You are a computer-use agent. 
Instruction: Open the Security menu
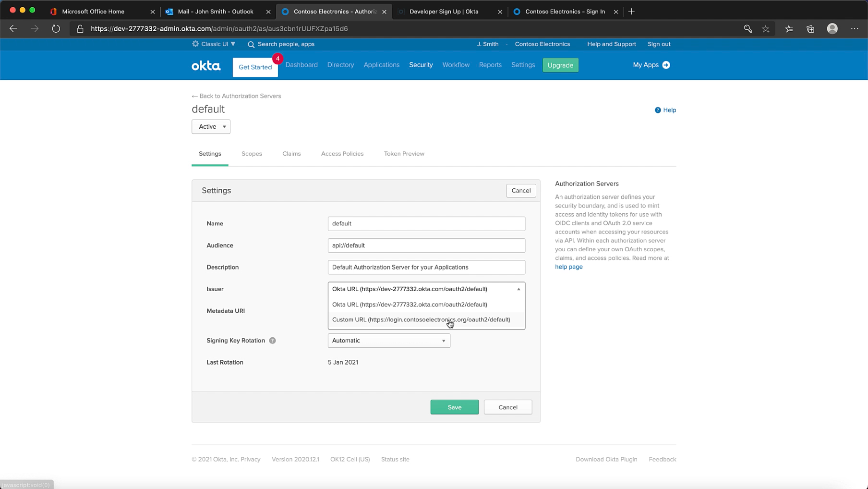pyautogui.click(x=421, y=65)
